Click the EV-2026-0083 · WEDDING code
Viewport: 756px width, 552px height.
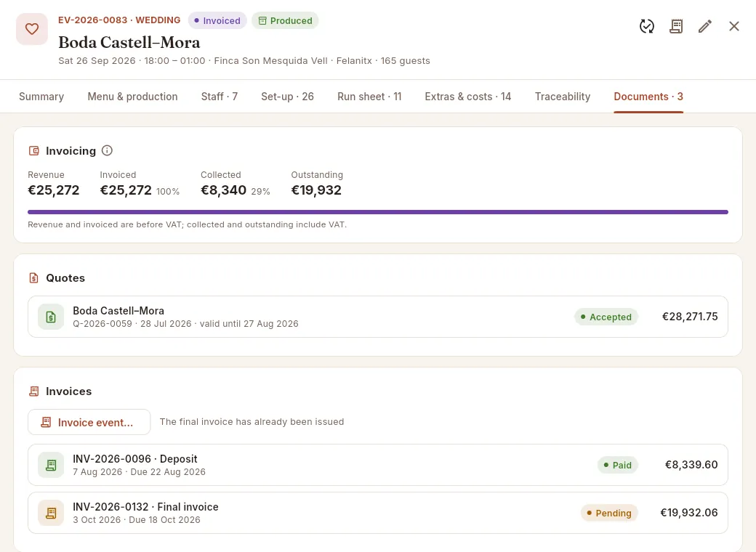pyautogui.click(x=119, y=20)
